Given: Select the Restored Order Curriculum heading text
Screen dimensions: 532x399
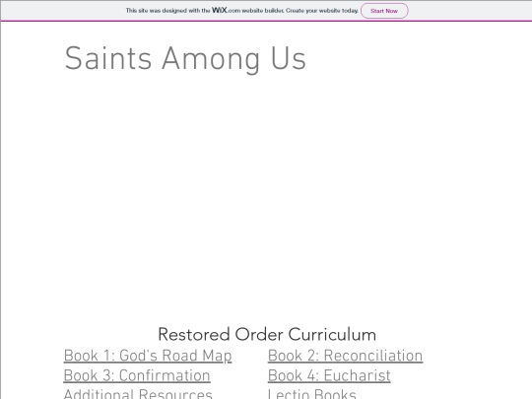Looking at the screenshot, I should [x=267, y=335].
